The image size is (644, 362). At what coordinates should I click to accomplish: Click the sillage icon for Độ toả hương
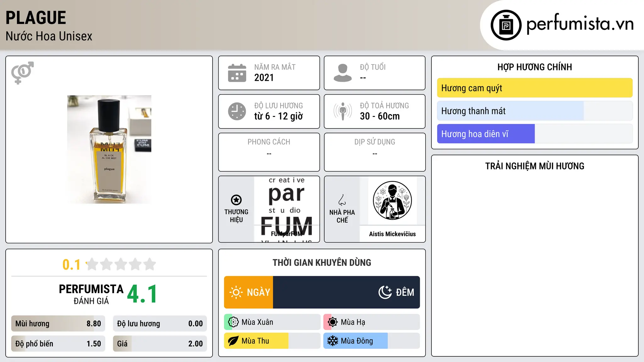[343, 111]
